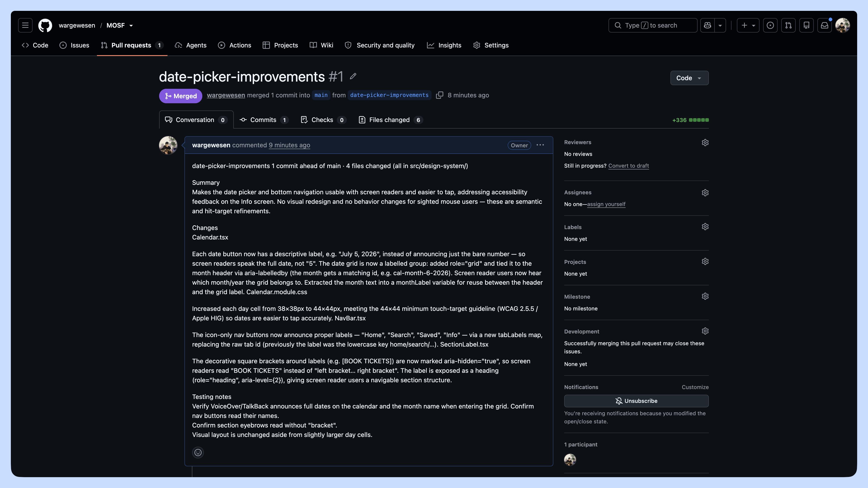Viewport: 868px width, 488px height.
Task: Click Customize notifications link
Action: 695,387
